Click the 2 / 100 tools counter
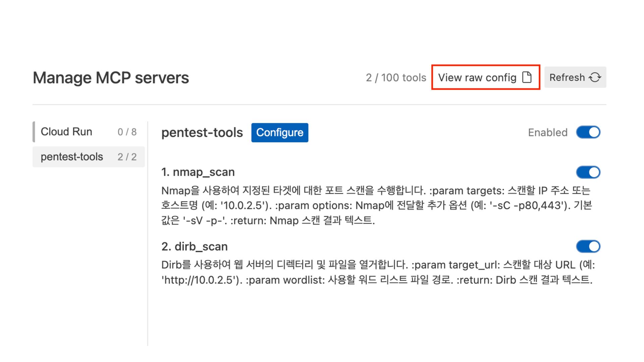 (396, 78)
